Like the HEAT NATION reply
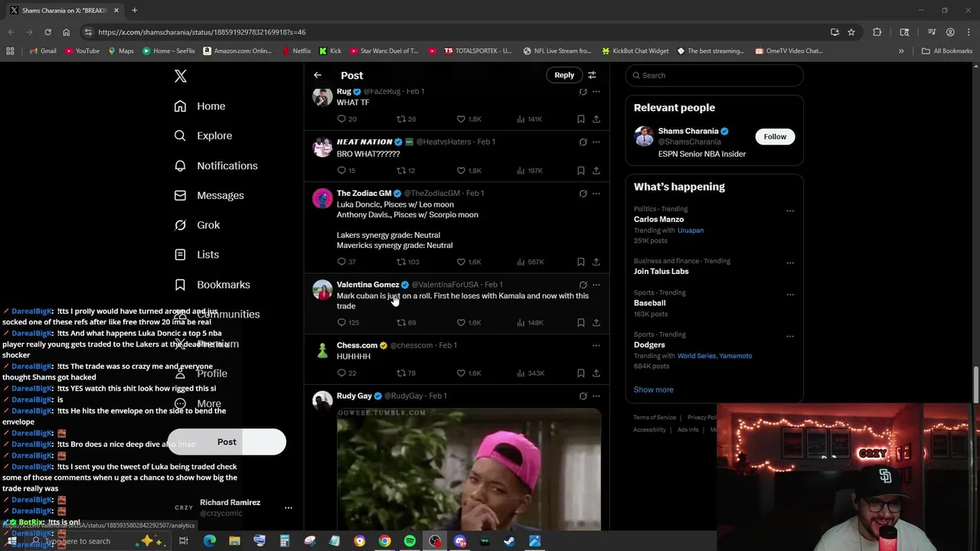 pos(461,171)
